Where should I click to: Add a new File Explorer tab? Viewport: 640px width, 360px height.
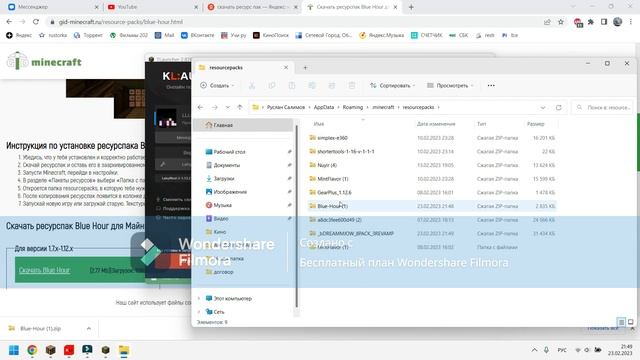[x=305, y=68]
